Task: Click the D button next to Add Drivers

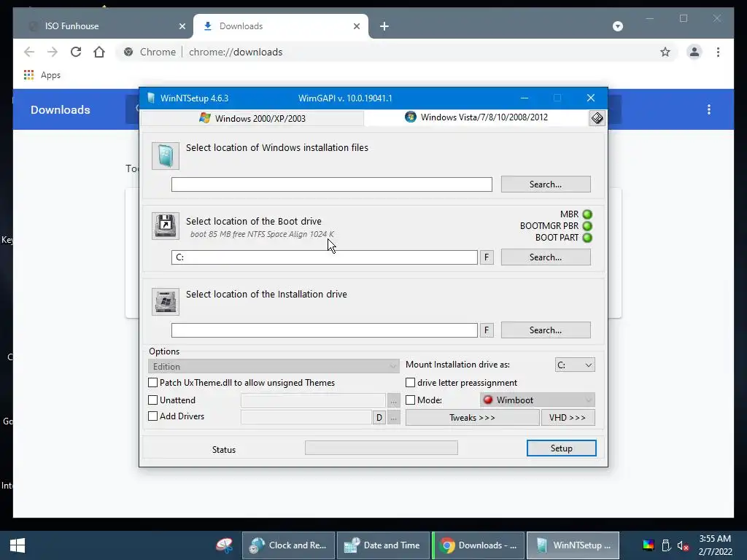Action: click(x=379, y=418)
